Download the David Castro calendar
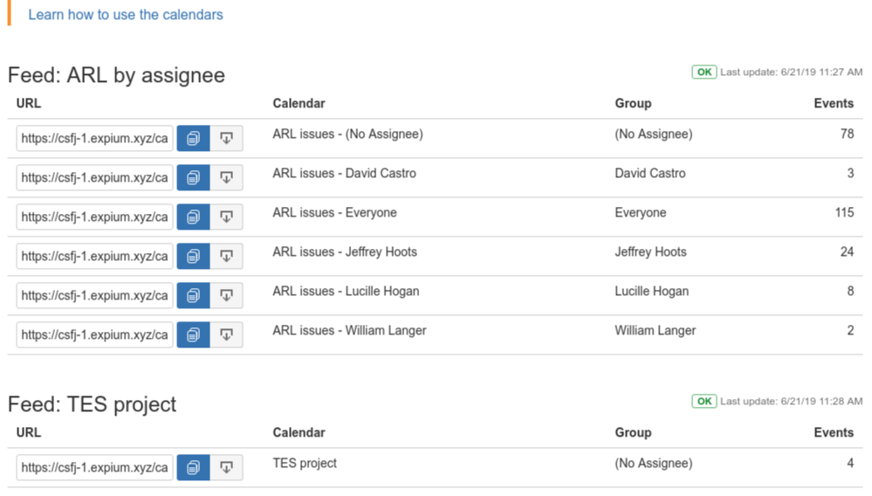 tap(226, 177)
